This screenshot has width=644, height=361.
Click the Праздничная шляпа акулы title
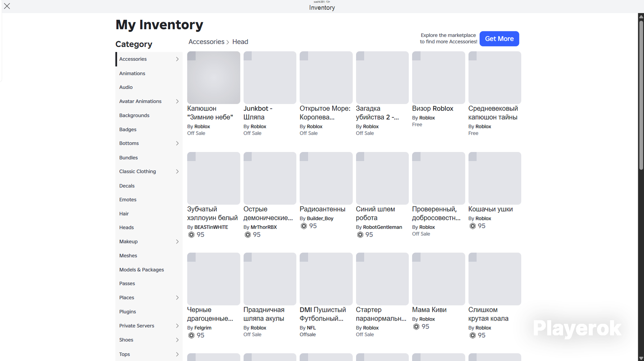(x=264, y=314)
